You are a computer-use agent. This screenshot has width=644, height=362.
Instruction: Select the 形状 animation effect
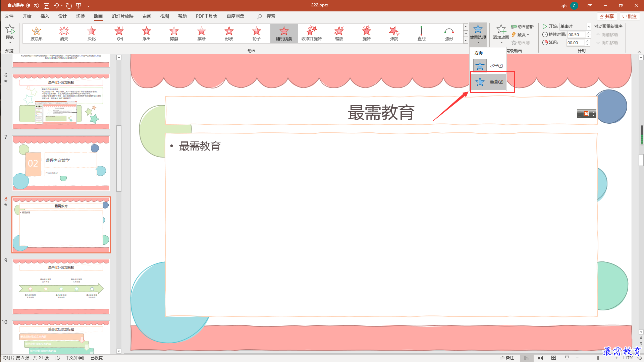[229, 34]
